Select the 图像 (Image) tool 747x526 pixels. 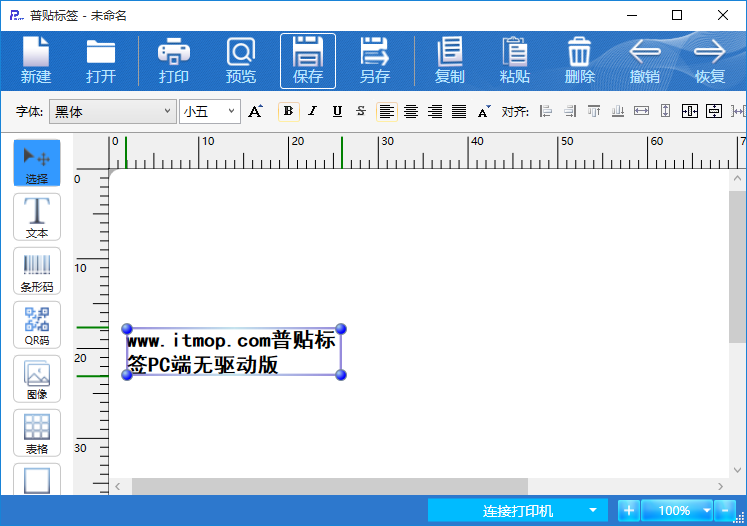36,378
